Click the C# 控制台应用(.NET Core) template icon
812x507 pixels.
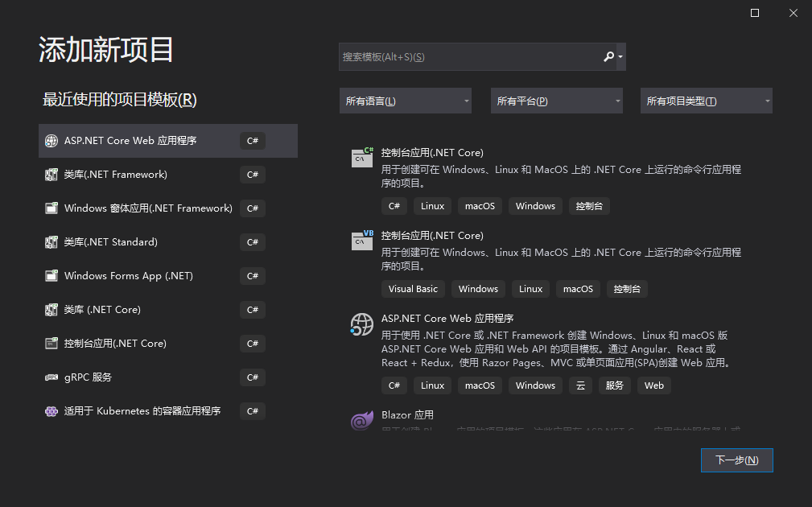point(361,155)
